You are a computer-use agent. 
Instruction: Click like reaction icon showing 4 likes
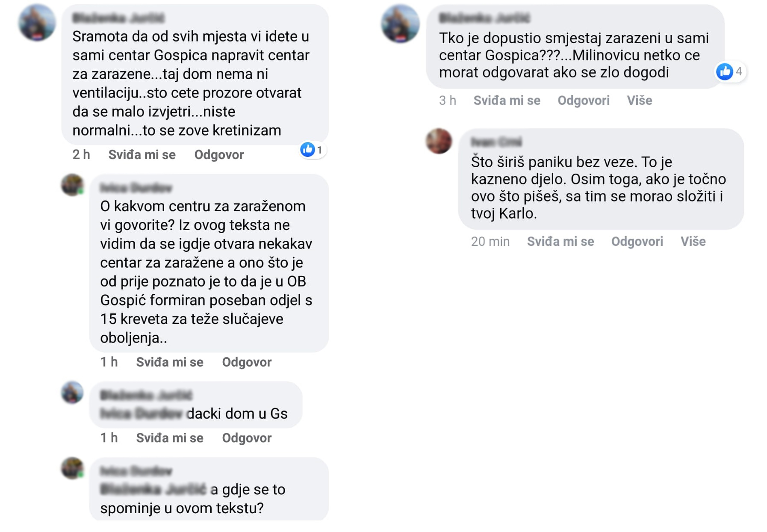[724, 71]
